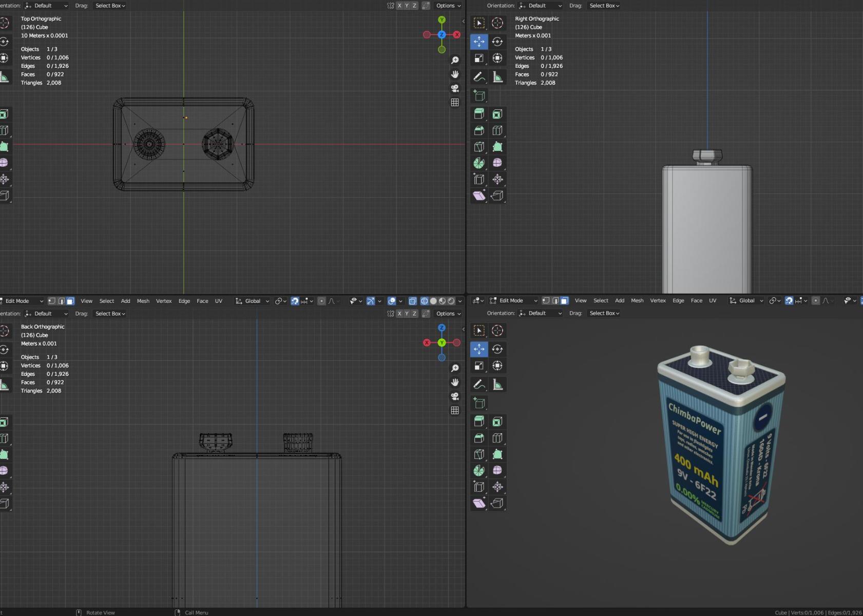Screen dimensions: 863x616
Task: Toggle camera view icon in Back Orthographic viewport
Action: pos(455,396)
